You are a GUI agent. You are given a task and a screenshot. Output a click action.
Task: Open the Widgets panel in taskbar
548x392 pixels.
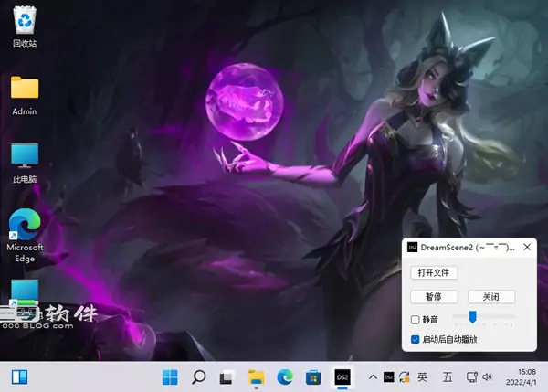pos(19,377)
